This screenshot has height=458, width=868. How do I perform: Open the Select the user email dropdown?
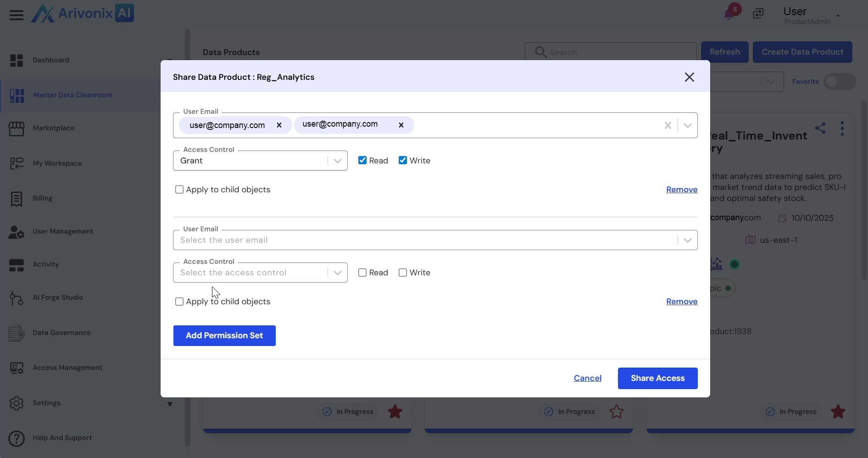(687, 240)
